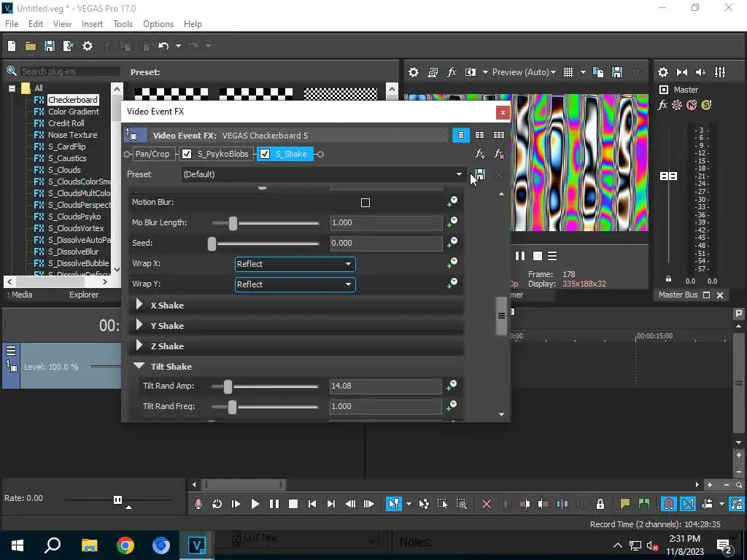Open Wrap Y Reflect dropdown

coord(295,284)
